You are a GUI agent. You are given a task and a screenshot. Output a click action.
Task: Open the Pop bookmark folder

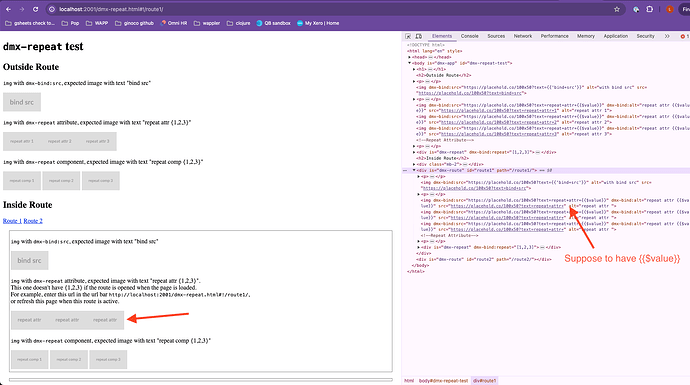tap(70, 23)
